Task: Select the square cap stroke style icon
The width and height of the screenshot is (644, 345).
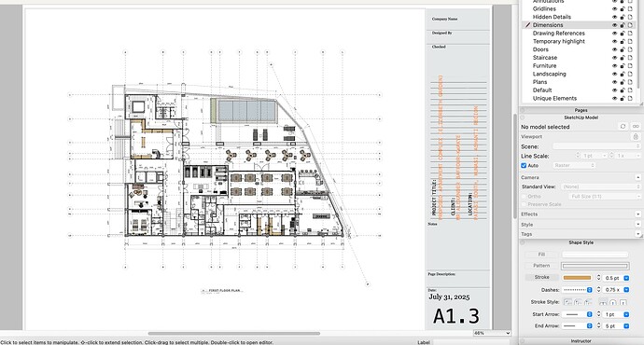Action: point(623,302)
